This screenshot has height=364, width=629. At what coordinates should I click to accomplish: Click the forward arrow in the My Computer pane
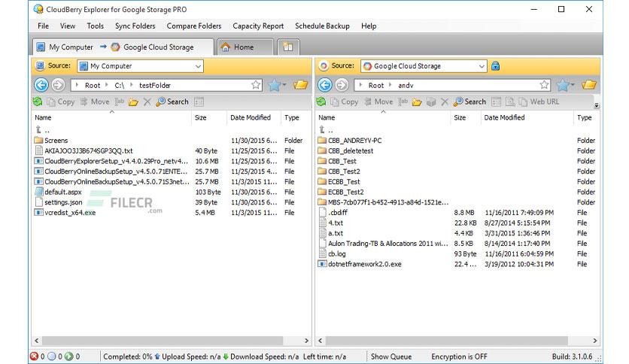tap(58, 85)
